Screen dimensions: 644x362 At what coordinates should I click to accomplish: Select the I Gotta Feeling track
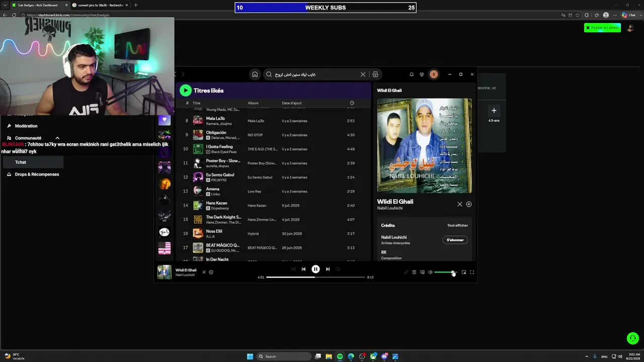pos(219,147)
